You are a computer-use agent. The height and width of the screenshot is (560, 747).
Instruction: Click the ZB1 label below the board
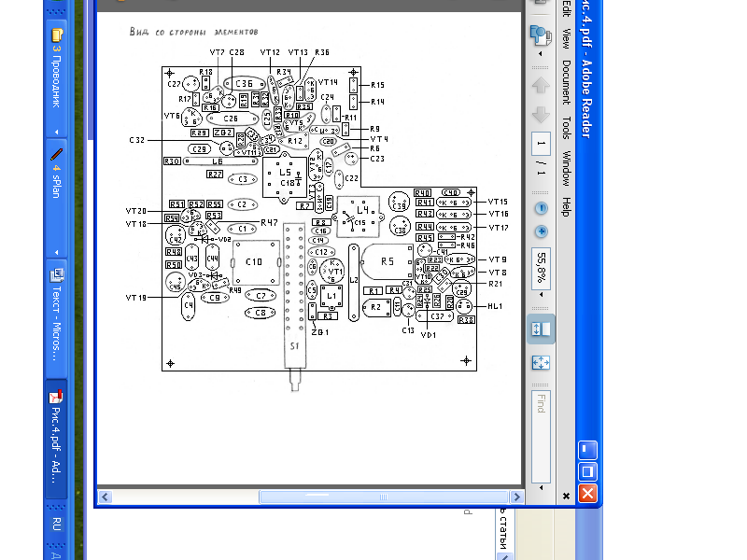[x=319, y=332]
